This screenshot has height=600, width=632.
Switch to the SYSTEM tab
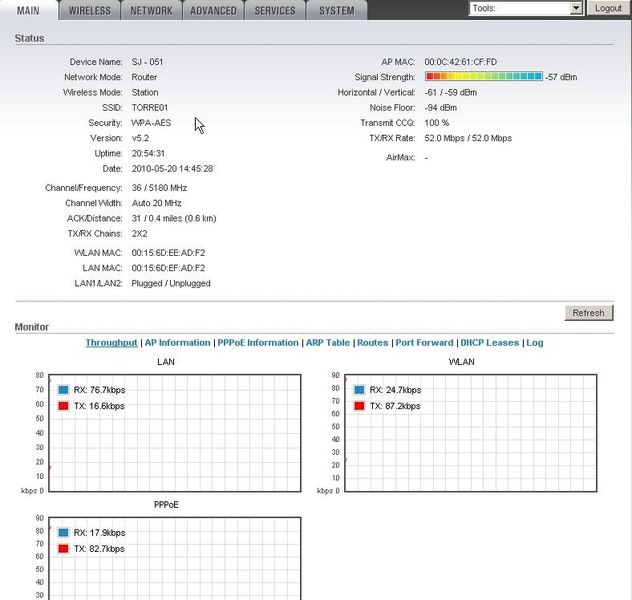(x=337, y=10)
